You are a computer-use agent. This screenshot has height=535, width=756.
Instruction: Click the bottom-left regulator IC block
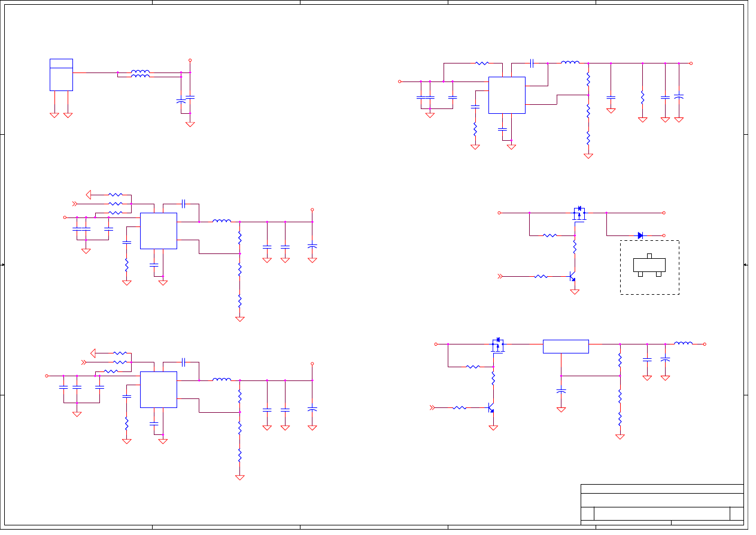158,389
